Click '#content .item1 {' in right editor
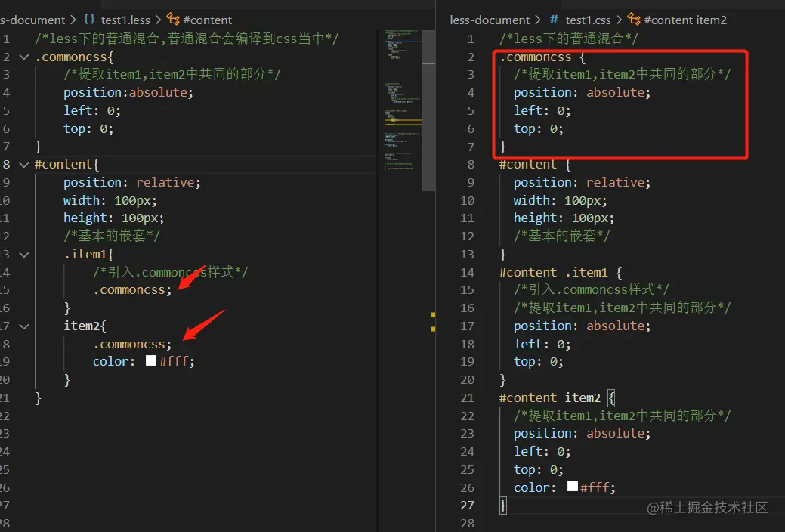 [x=561, y=273]
